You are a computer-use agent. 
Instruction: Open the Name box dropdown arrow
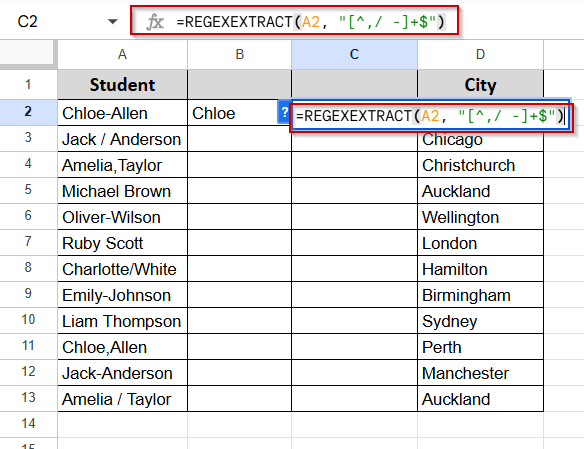[112, 22]
